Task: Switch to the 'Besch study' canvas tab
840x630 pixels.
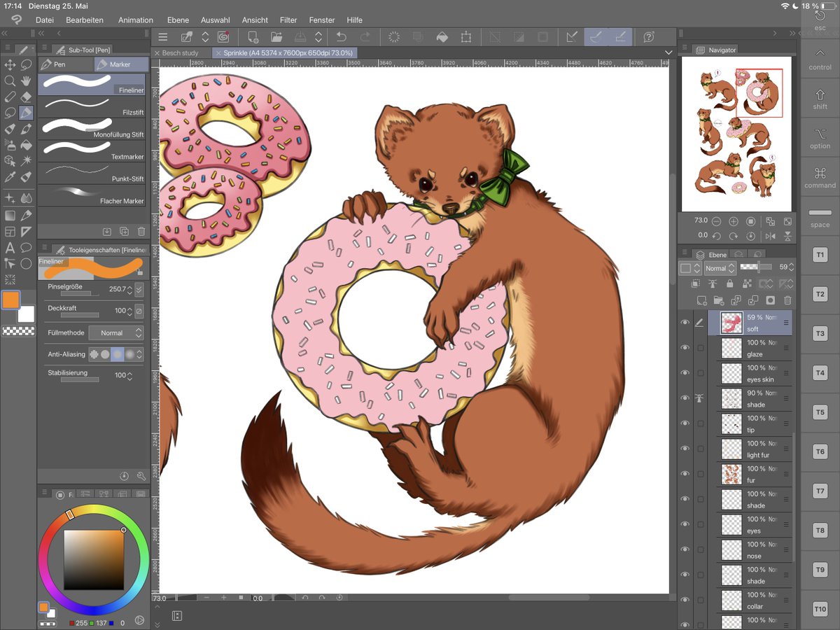Action: click(181, 53)
